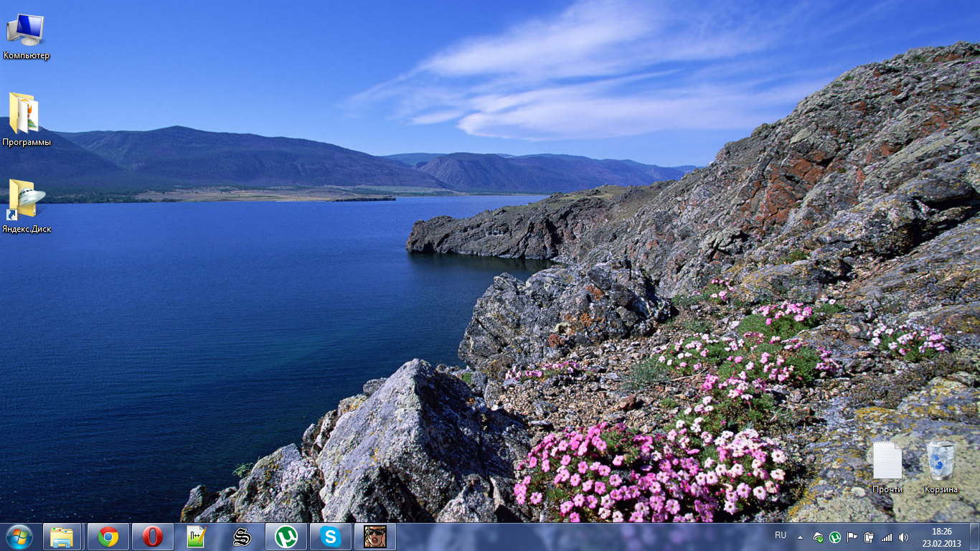Open the volume speaker control

point(903,537)
